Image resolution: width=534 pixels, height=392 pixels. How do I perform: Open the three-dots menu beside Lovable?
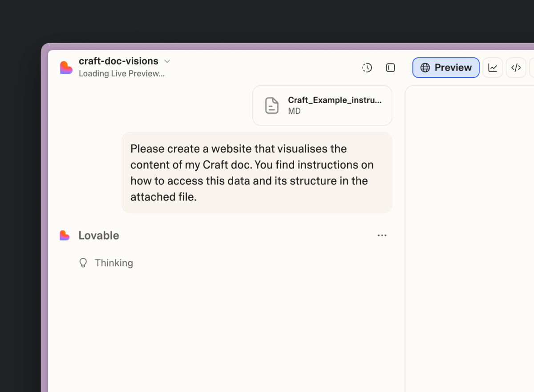[382, 236]
